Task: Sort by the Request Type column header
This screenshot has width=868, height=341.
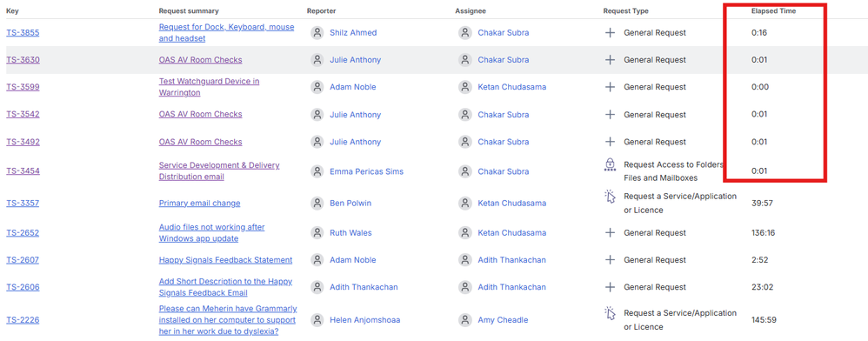Action: tap(625, 10)
